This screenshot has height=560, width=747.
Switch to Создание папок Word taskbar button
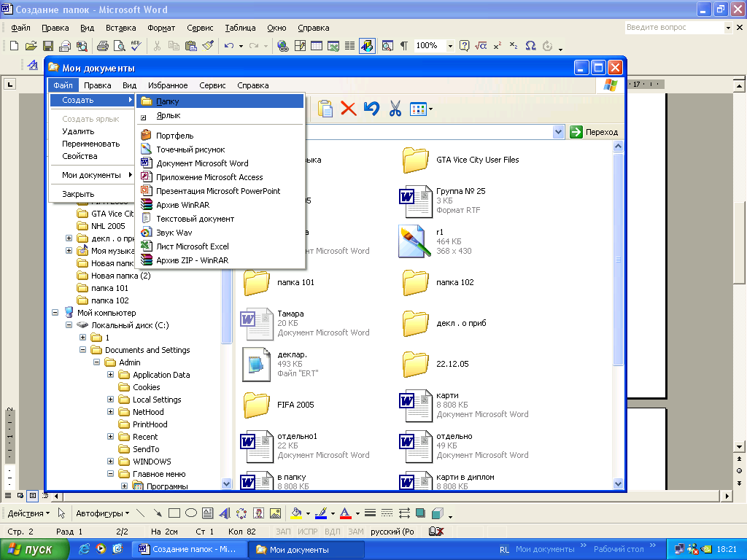(x=189, y=549)
